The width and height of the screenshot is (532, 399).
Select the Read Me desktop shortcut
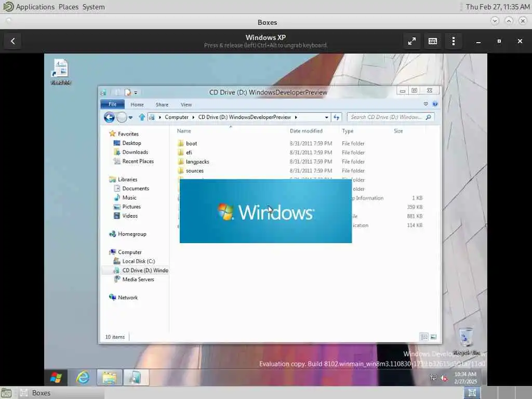coord(61,72)
